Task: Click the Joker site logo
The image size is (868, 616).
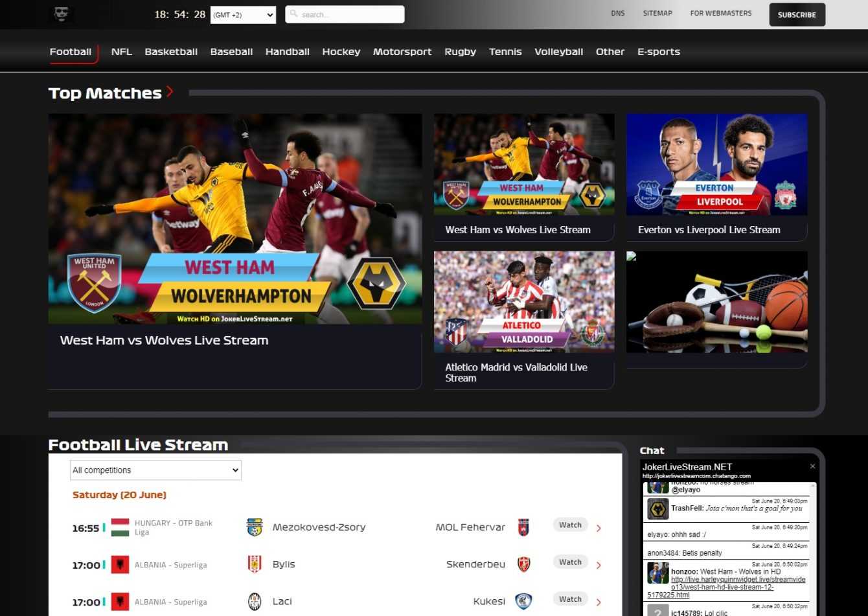Action: point(62,14)
